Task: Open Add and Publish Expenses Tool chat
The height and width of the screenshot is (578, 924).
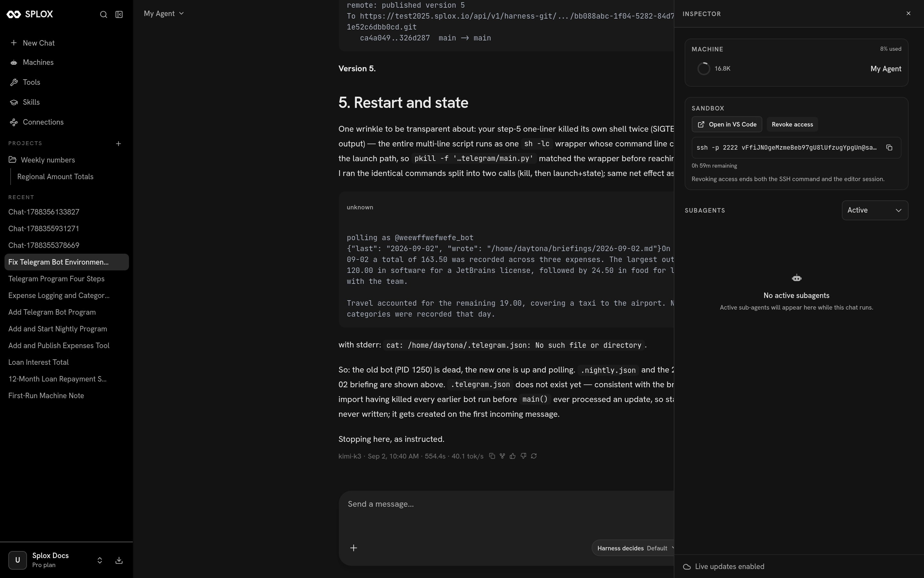Action: [66, 346]
